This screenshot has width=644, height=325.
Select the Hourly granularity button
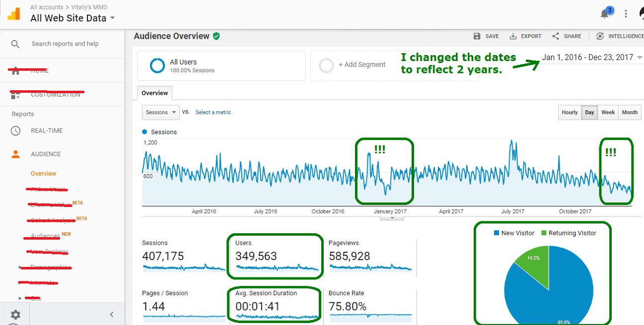tap(570, 113)
